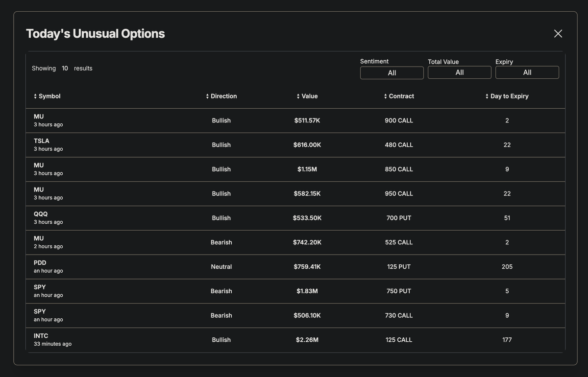Click Bearish in the 750 PUT row

point(221,291)
